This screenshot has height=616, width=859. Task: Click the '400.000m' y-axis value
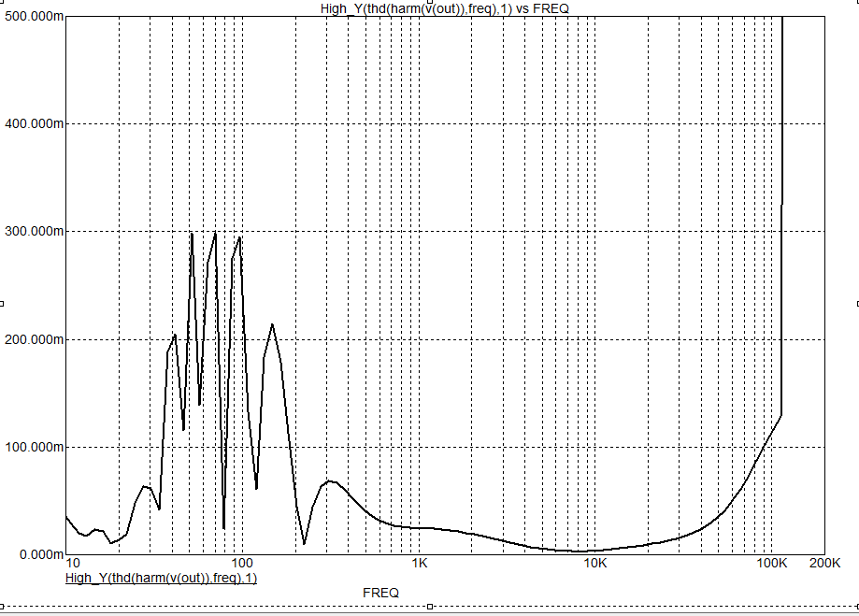(x=34, y=124)
